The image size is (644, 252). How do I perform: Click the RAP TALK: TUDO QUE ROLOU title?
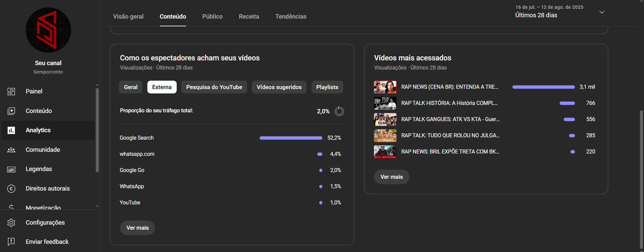[450, 135]
